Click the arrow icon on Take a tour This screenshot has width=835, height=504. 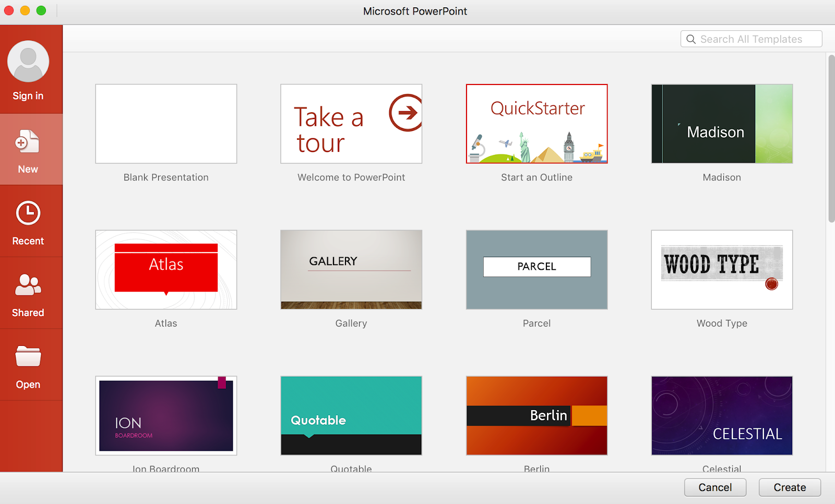[x=406, y=113]
